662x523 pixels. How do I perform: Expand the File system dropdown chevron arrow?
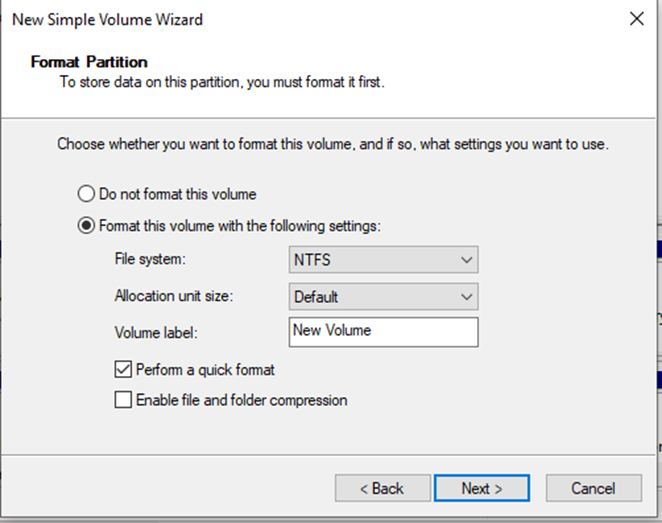[x=465, y=260]
